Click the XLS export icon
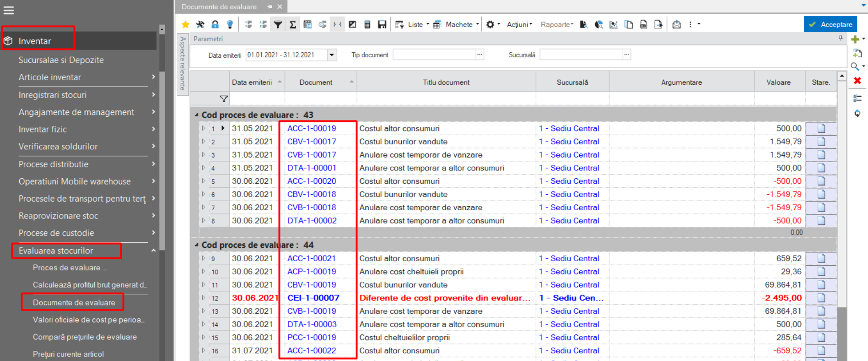 [x=643, y=24]
